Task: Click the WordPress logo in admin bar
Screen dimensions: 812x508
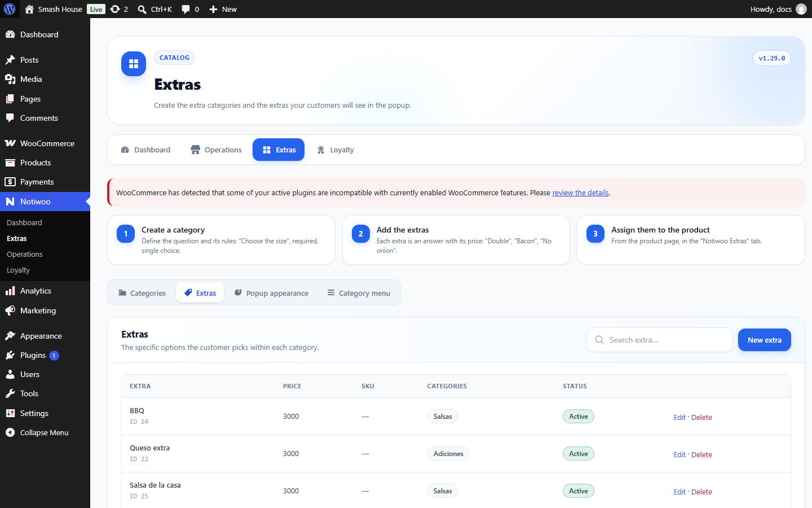Action: [x=10, y=9]
